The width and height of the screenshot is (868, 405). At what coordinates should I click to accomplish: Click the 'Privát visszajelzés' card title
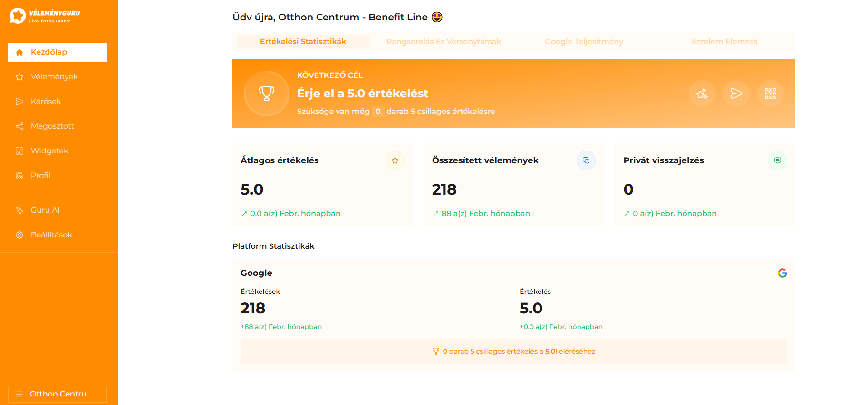pyautogui.click(x=664, y=160)
